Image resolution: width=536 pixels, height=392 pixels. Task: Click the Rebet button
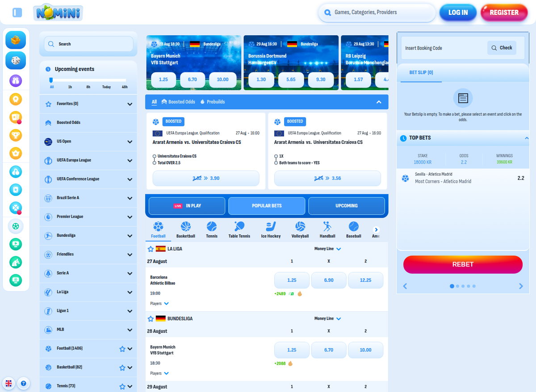point(463,264)
